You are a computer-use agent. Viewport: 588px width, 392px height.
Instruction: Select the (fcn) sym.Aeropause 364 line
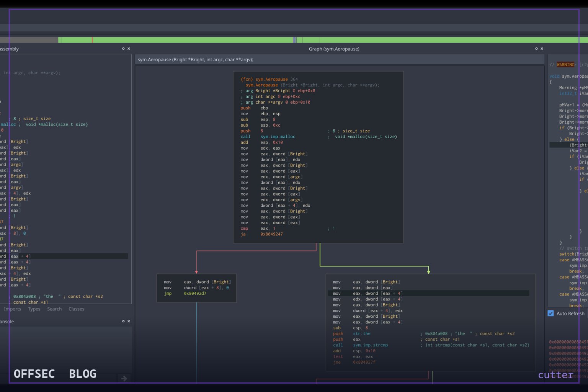coord(269,79)
